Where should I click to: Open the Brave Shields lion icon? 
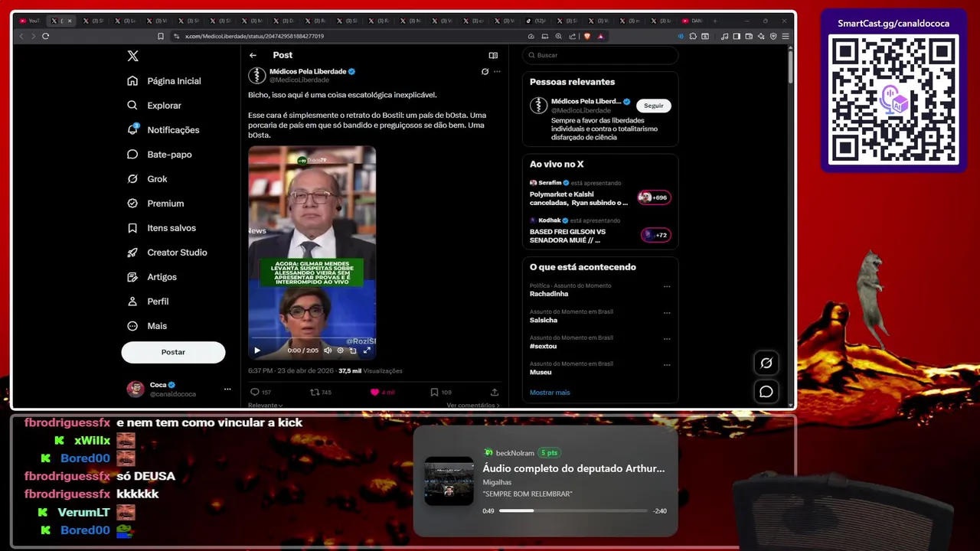587,36
